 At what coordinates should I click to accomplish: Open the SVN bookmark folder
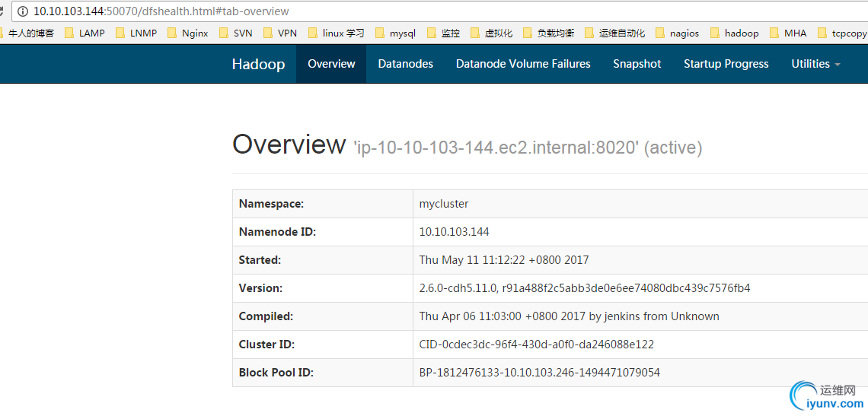point(236,33)
